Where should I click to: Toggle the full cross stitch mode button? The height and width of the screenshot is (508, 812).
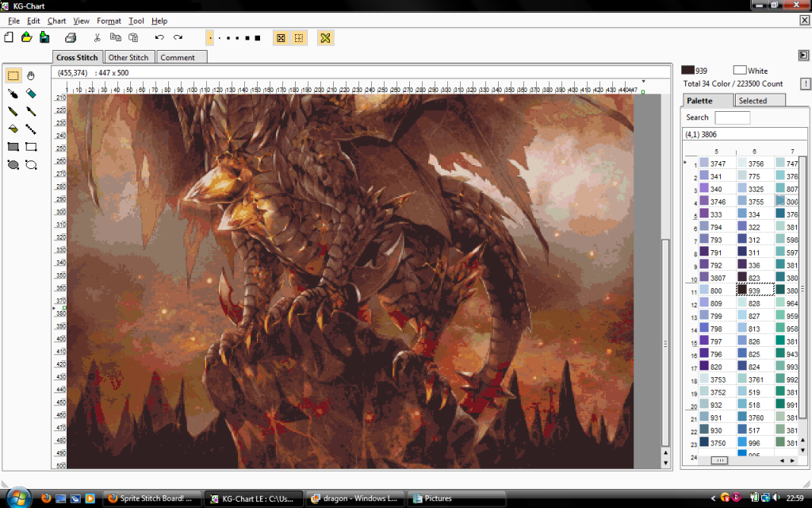click(x=281, y=37)
